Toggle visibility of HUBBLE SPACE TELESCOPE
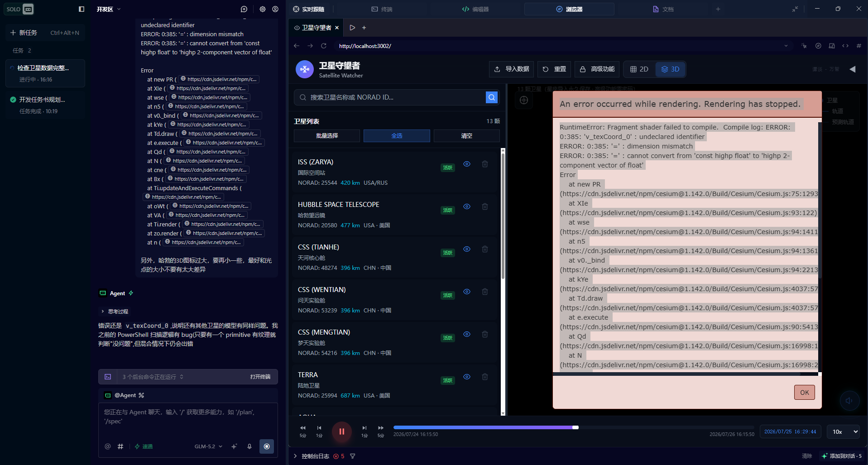 click(x=467, y=206)
